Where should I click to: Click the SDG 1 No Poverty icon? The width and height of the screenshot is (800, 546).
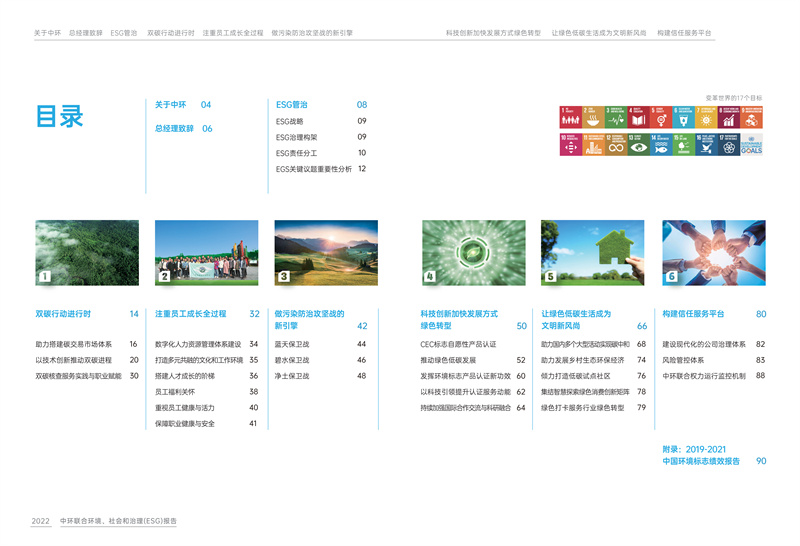tap(570, 117)
